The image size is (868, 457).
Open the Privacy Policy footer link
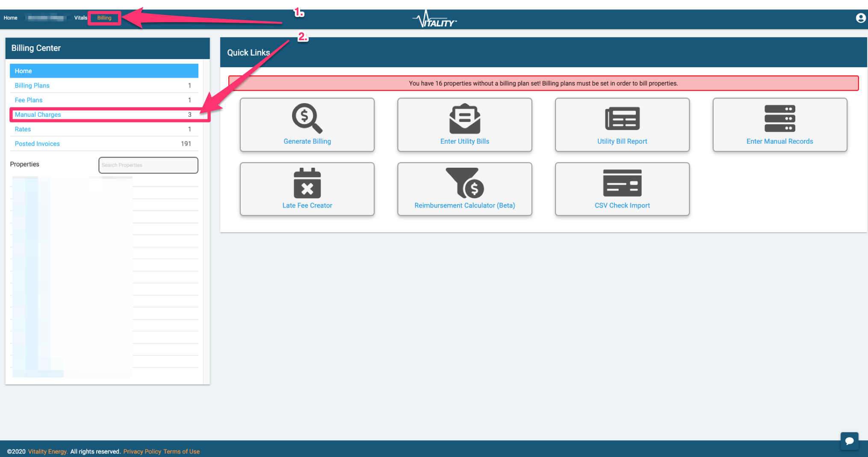[x=142, y=451]
